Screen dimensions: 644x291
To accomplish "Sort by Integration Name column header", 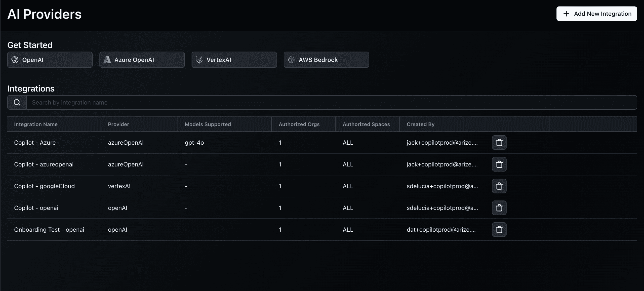I will coord(36,124).
